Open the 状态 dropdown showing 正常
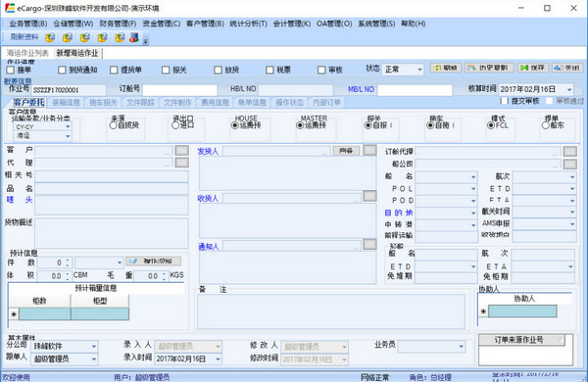This screenshot has width=588, height=382. tap(419, 70)
